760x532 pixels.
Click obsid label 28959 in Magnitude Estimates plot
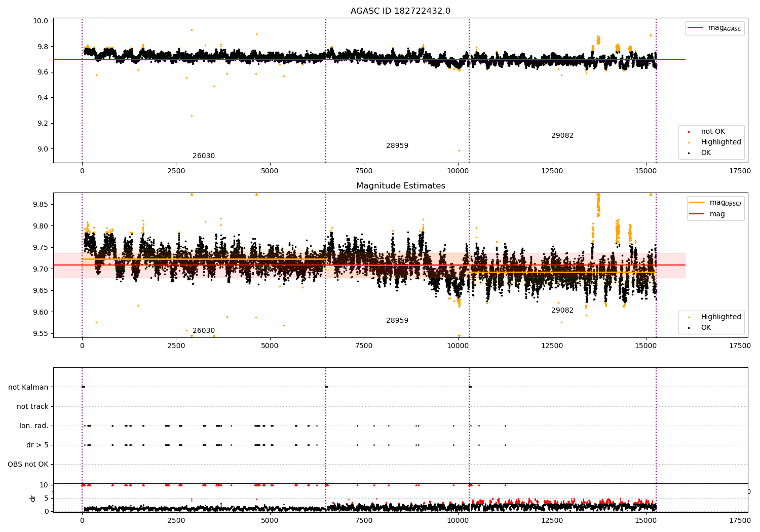click(397, 321)
